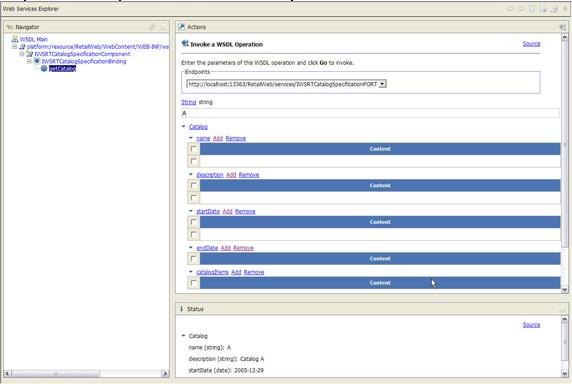This screenshot has width=572, height=384.
Task: Collapse the catalogItems parameter section
Action: [x=191, y=272]
